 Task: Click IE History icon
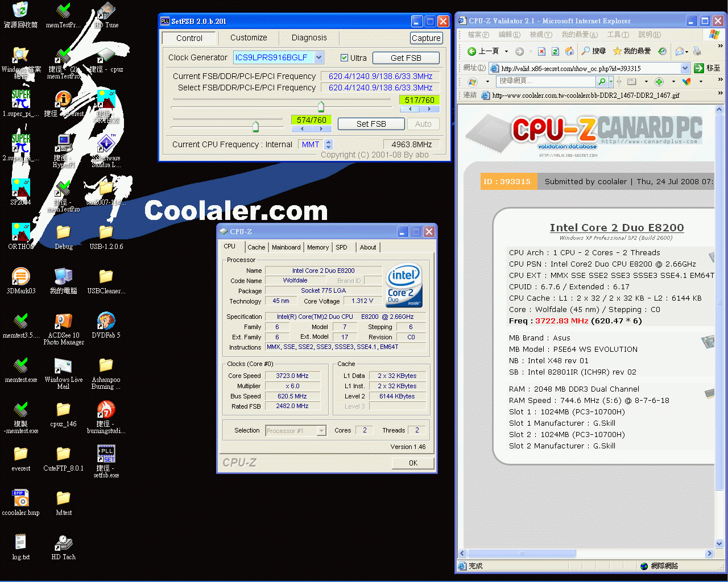click(x=662, y=51)
